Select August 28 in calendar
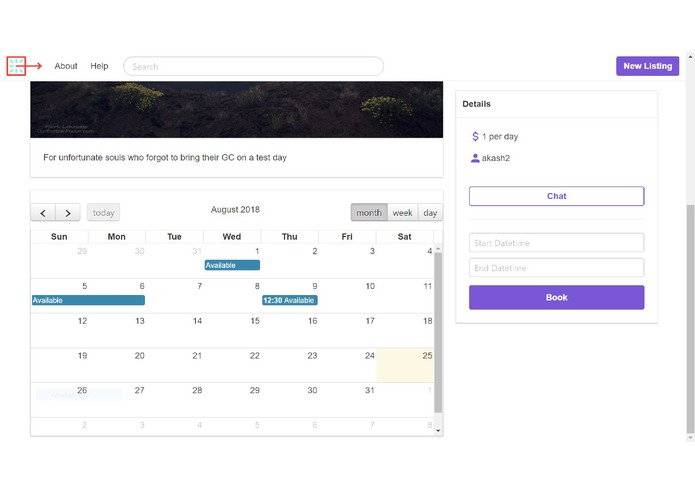Image resolution: width=695 pixels, height=494 pixels. pyautogui.click(x=175, y=400)
